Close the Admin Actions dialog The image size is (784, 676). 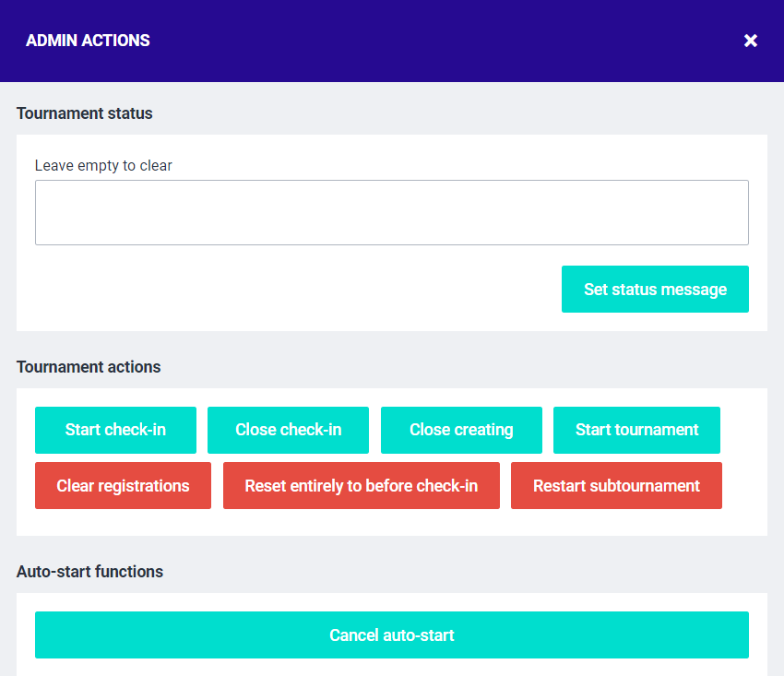pyautogui.click(x=751, y=41)
